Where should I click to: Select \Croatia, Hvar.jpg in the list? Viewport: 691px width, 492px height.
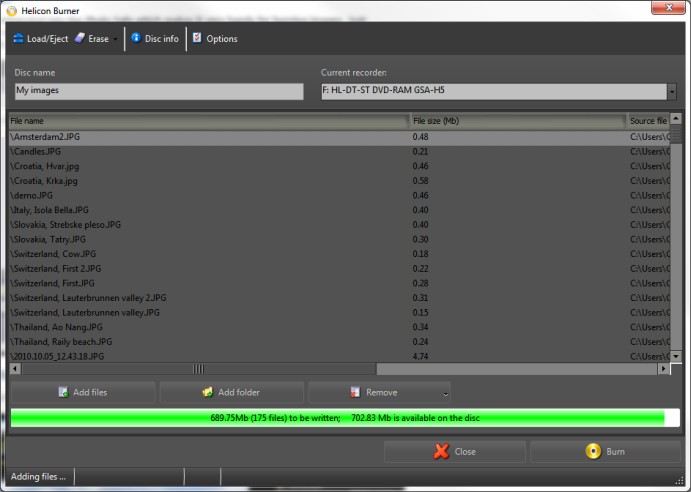(339, 166)
